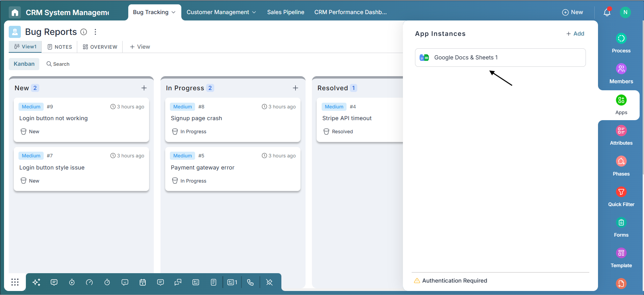Click the Resolved status on card #4
Screen dimensions: 644x295
(x=338, y=132)
